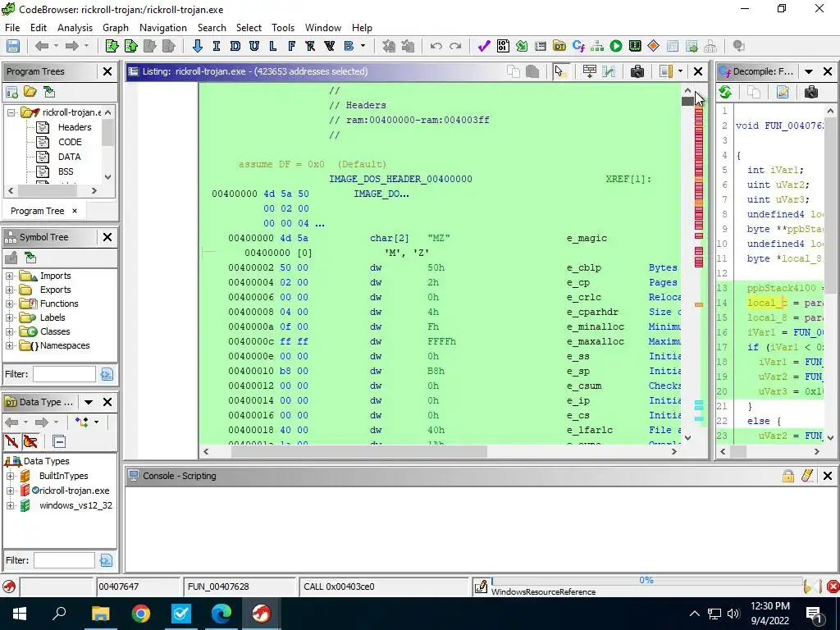Take a snapshot of Decompile panel

pyautogui.click(x=811, y=92)
